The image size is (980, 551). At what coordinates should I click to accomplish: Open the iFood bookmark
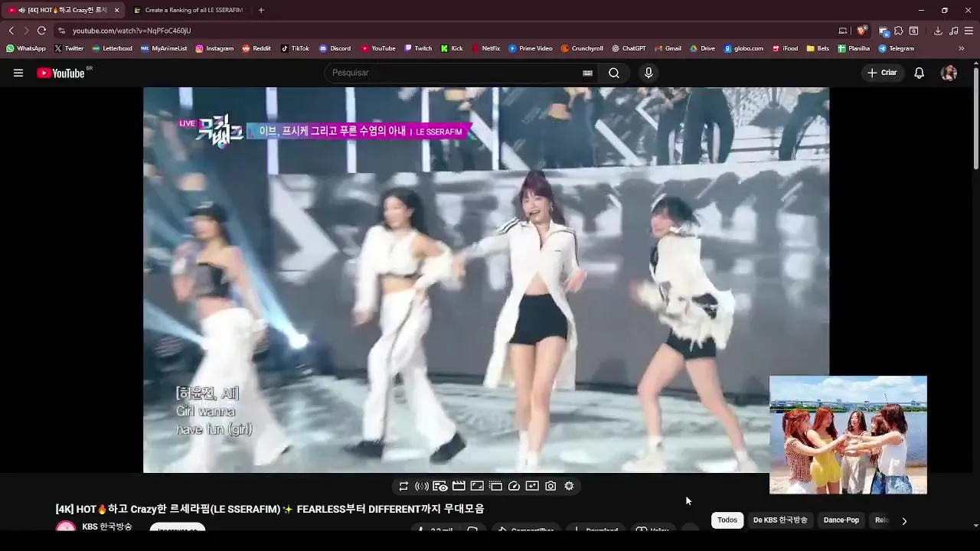coord(785,48)
